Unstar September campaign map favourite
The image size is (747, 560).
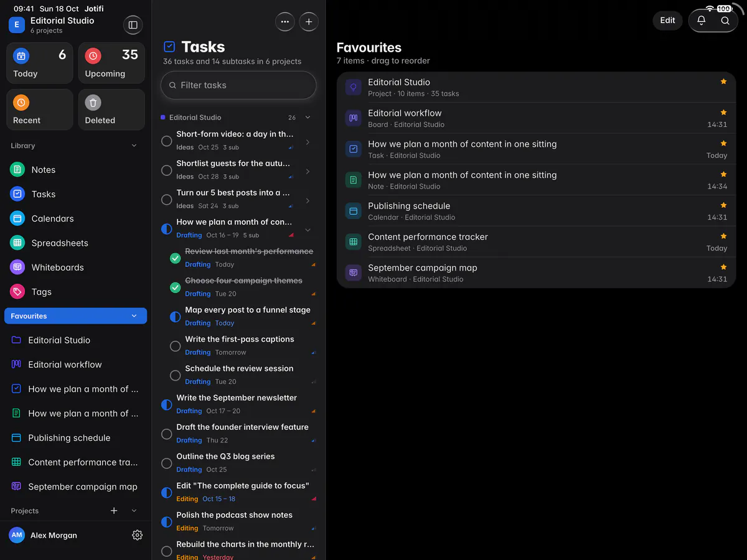(x=723, y=267)
